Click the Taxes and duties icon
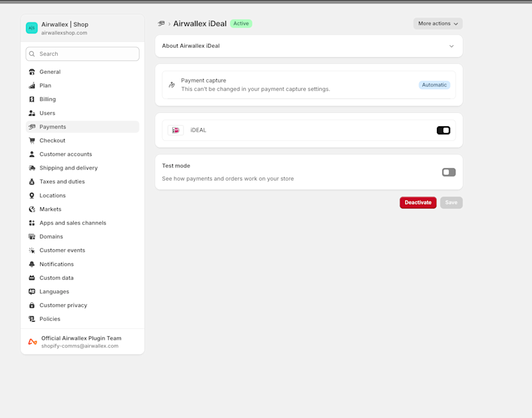 (x=32, y=181)
